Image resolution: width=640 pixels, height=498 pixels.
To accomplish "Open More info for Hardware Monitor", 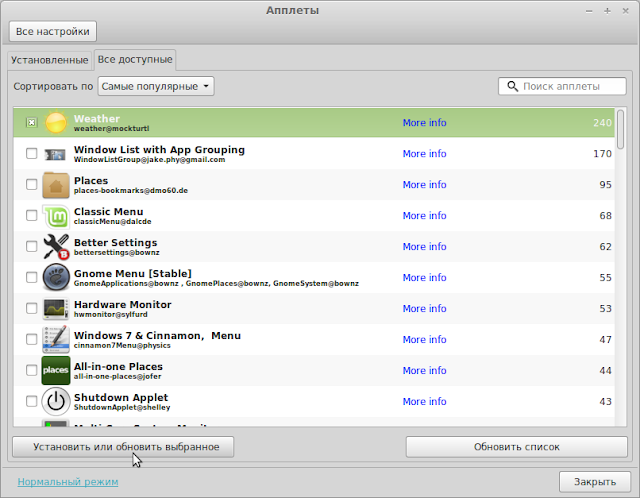I will pyautogui.click(x=424, y=309).
